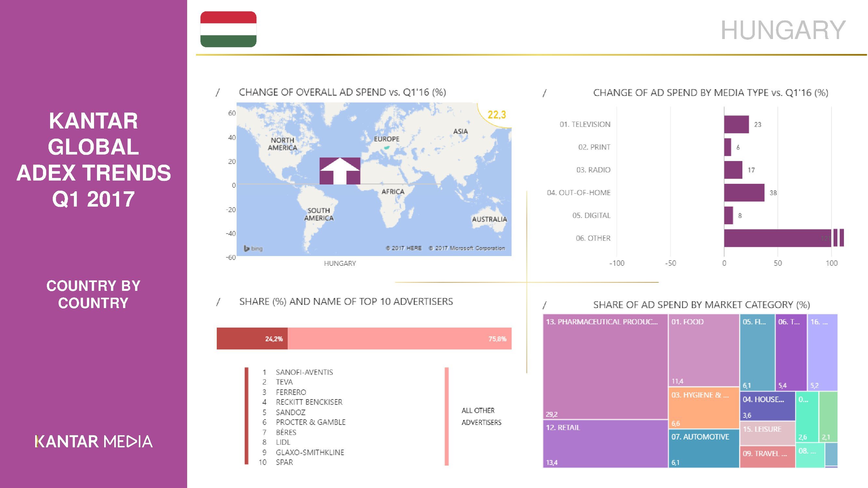This screenshot has width=868, height=488.
Task: Click the EUROPE label on the map
Action: point(387,139)
